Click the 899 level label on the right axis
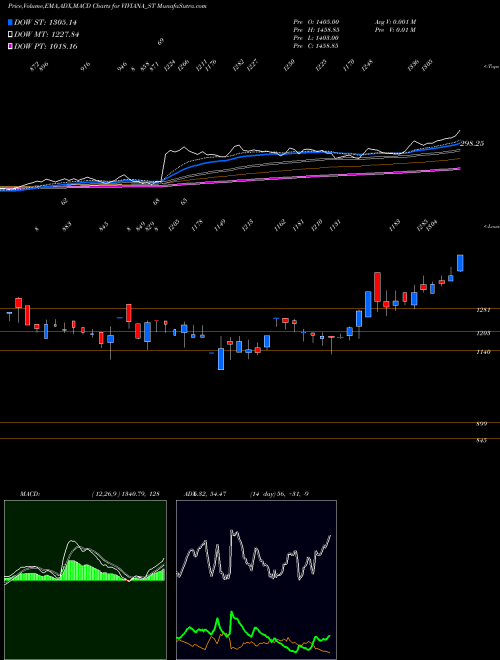The image size is (500, 660). point(481,424)
